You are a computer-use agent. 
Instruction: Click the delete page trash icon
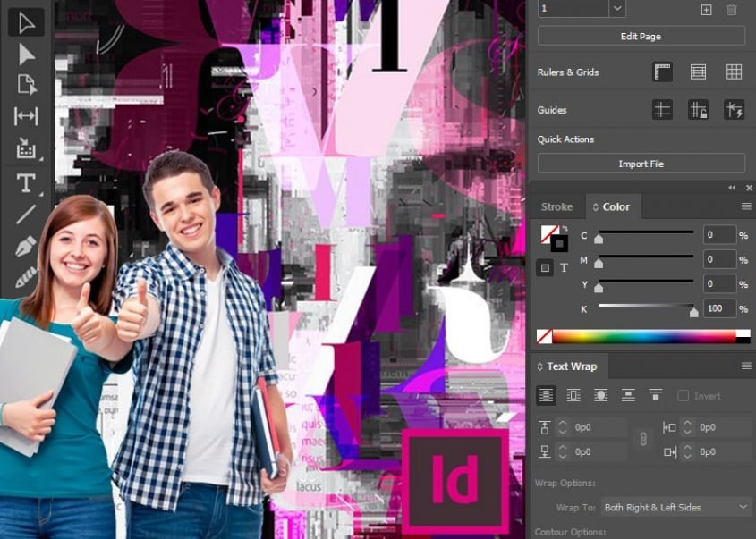point(732,10)
